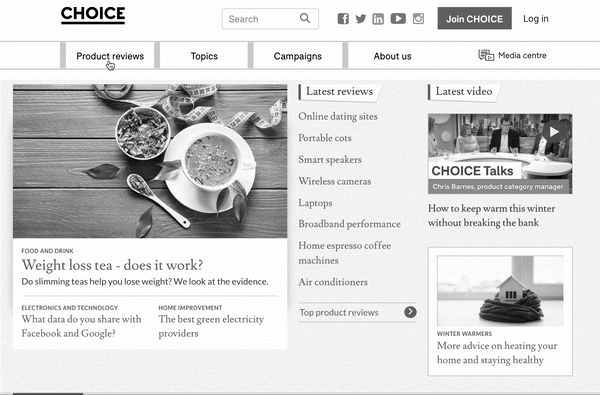Screen dimensions: 600x395
Task: Click the CHOICE logo
Action: (93, 15)
